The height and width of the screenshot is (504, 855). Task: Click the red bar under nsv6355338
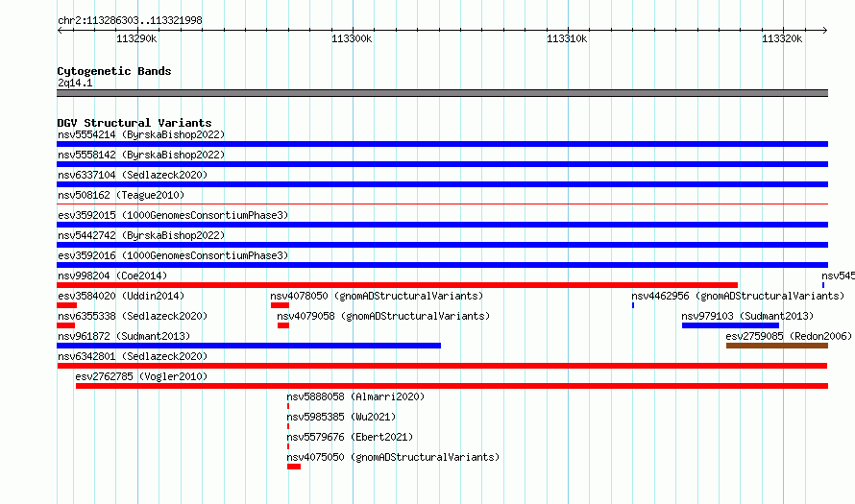click(65, 325)
